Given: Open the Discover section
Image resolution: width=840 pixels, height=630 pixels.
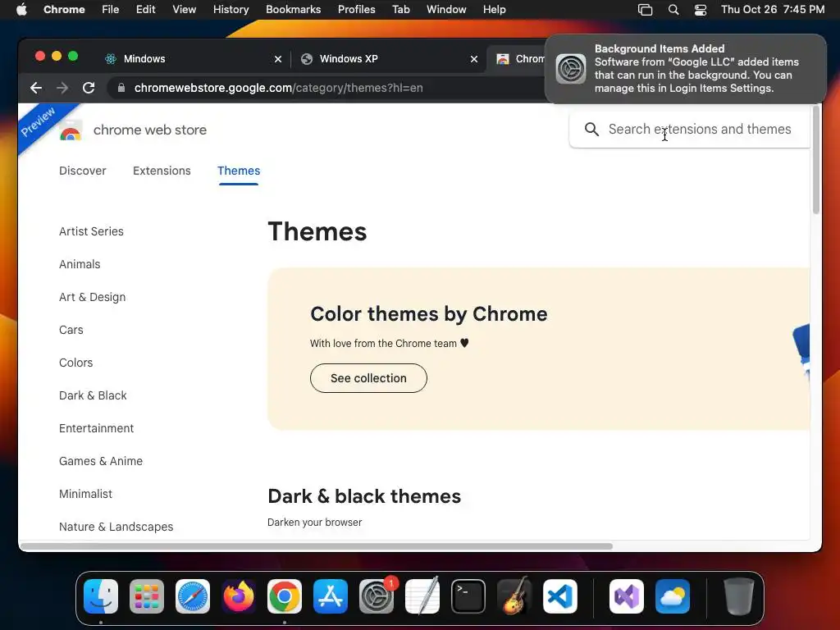Looking at the screenshot, I should tap(83, 171).
